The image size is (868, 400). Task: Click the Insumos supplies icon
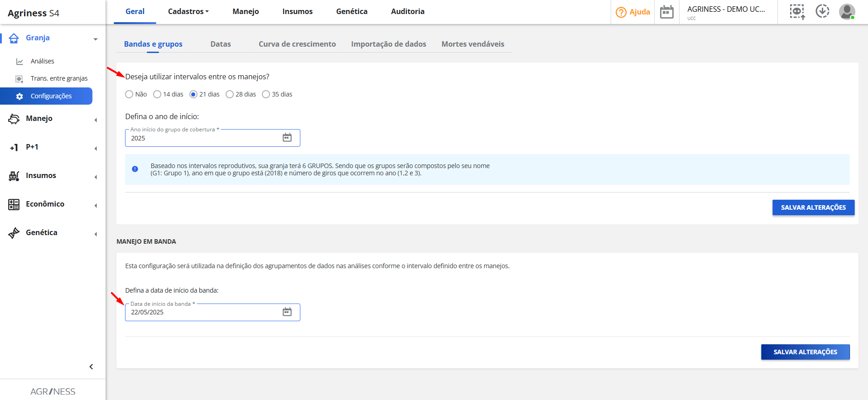(14, 176)
